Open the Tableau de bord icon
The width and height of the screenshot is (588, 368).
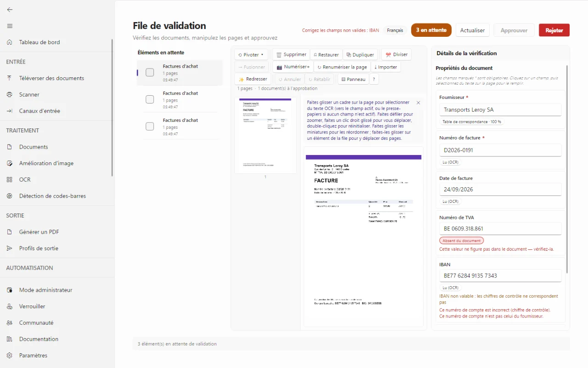[x=10, y=42]
